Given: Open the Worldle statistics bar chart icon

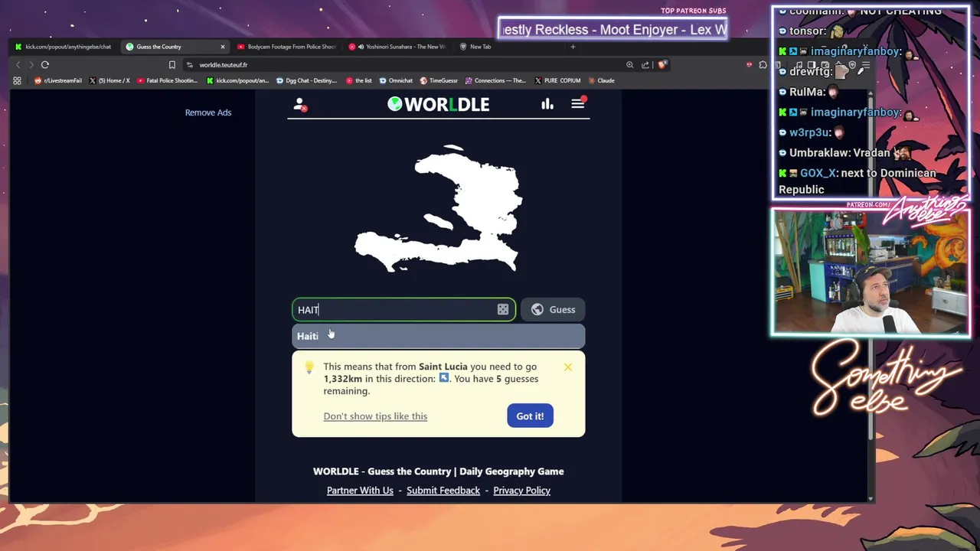Looking at the screenshot, I should tap(547, 104).
